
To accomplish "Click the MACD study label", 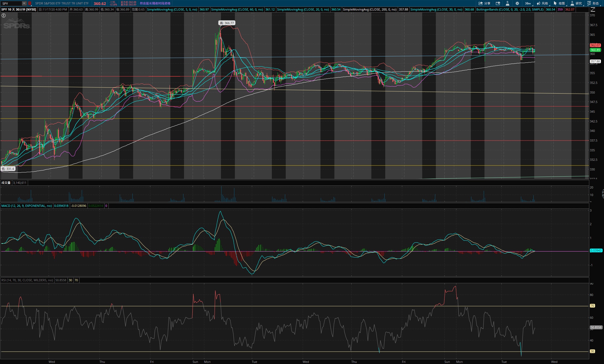I will pyautogui.click(x=27, y=206).
